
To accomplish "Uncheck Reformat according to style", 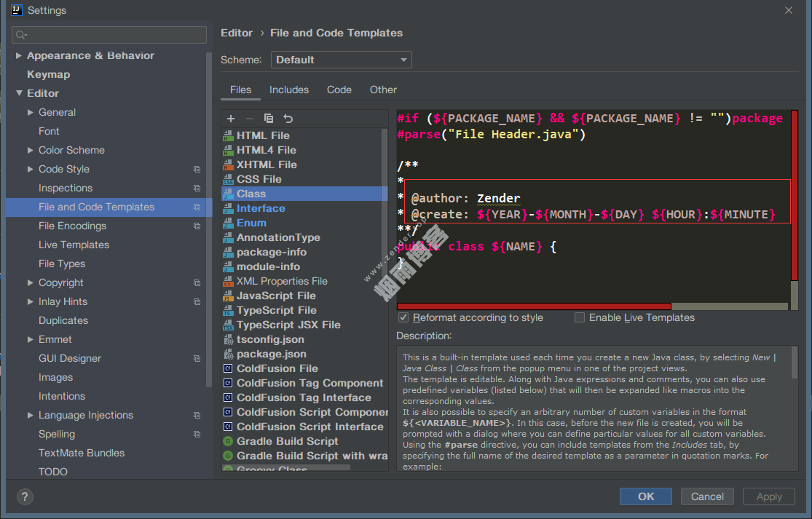I will coord(403,317).
